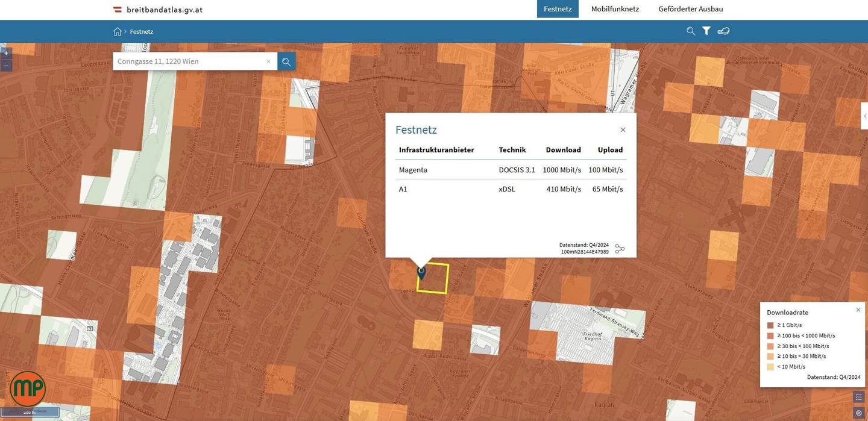
Task: Click the Magenta provider cell
Action: click(x=413, y=170)
